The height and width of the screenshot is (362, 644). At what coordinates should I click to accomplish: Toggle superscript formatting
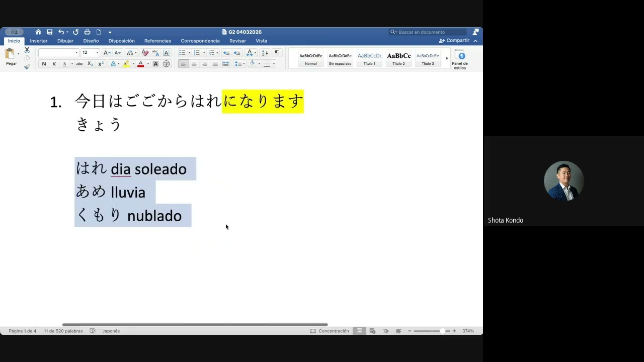pos(101,64)
